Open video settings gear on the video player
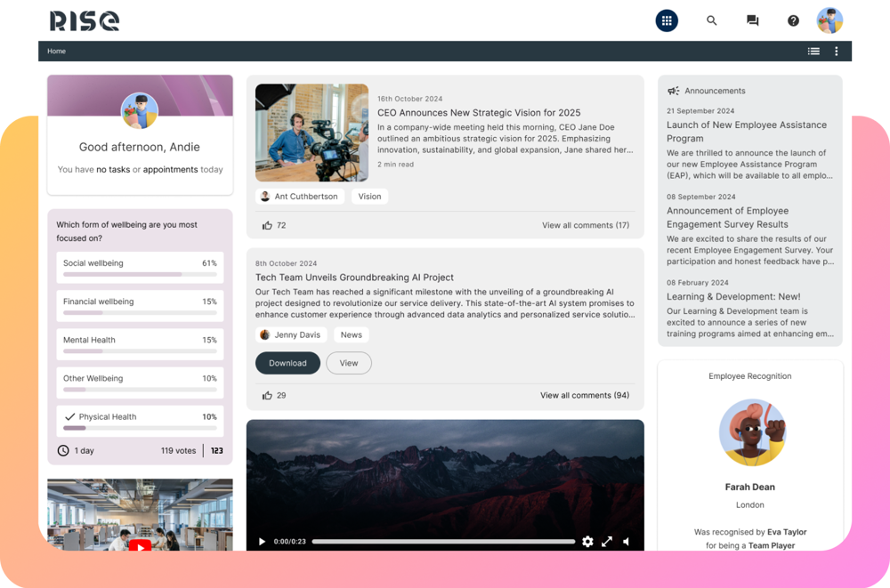890x588 pixels. (587, 541)
